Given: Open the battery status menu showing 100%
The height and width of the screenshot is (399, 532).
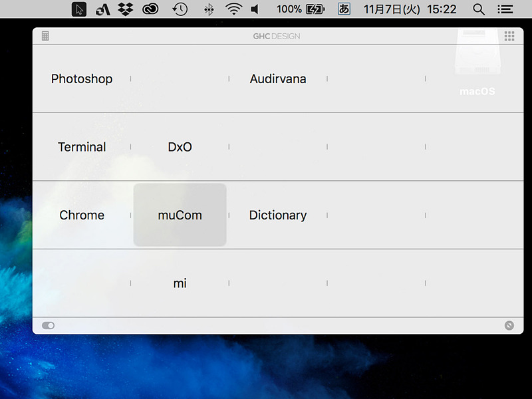Looking at the screenshot, I should point(301,9).
